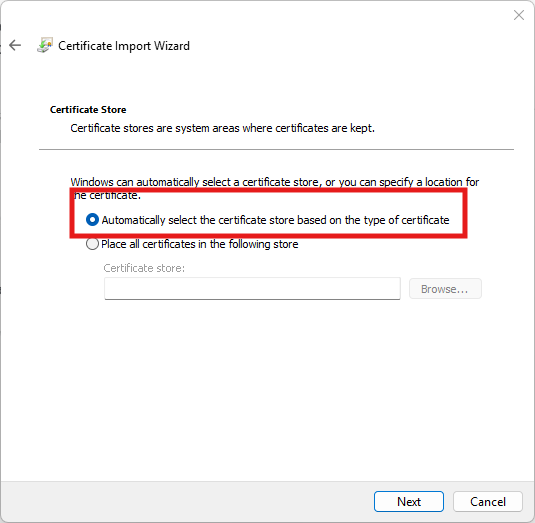Click the Certificate Import Wizard icon
This screenshot has width=535, height=523.
coord(45,45)
